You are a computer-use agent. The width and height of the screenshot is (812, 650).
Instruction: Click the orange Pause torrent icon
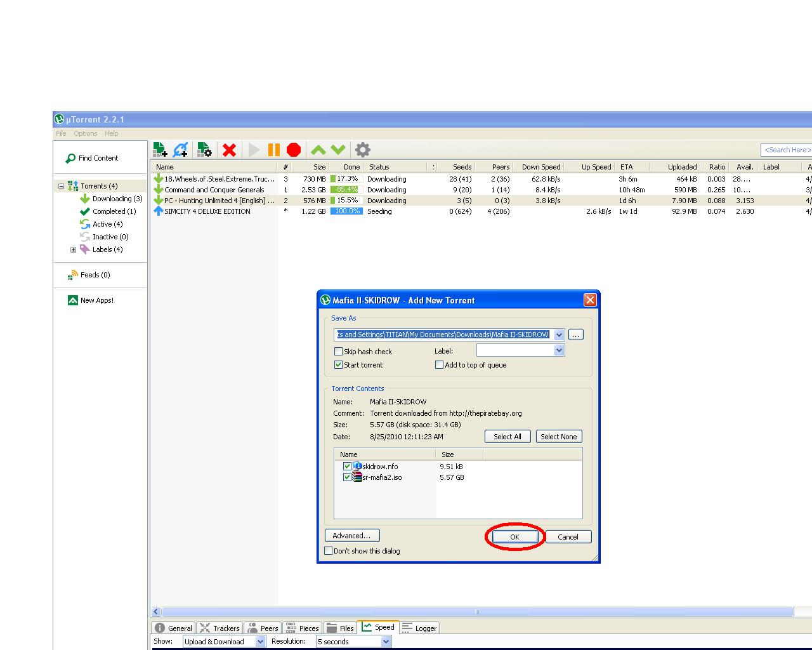click(274, 150)
